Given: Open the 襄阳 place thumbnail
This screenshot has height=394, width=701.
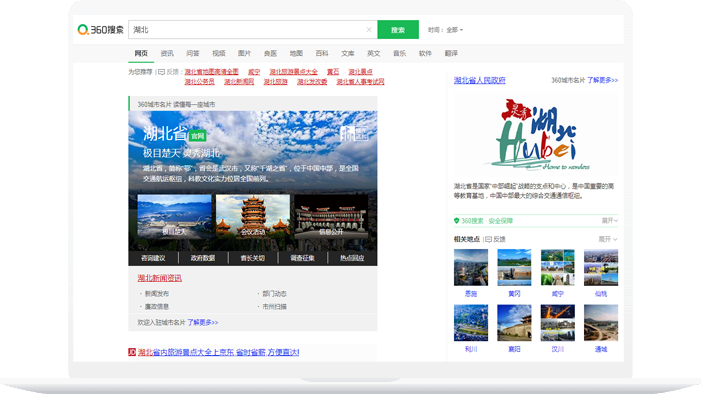Looking at the screenshot, I should tap(514, 323).
